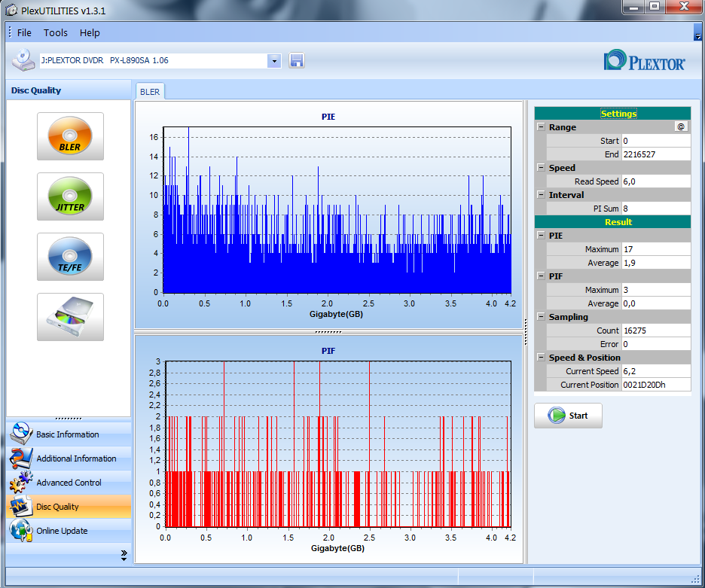The height and width of the screenshot is (588, 705).
Task: Open Advanced Control section
Action: click(x=69, y=483)
